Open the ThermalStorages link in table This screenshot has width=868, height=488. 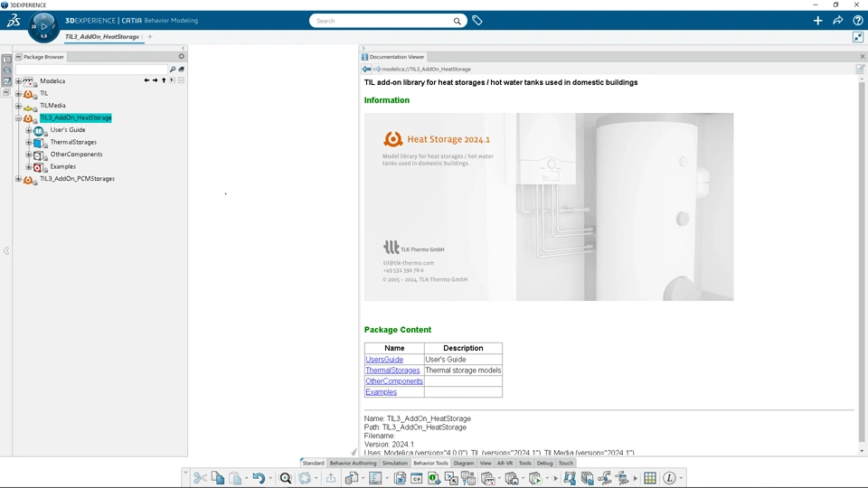click(x=392, y=371)
